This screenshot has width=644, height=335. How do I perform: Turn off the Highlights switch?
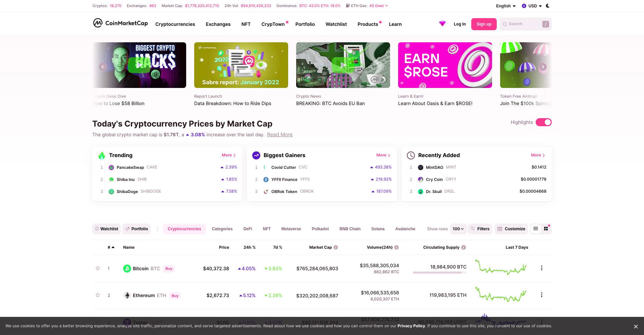point(543,122)
